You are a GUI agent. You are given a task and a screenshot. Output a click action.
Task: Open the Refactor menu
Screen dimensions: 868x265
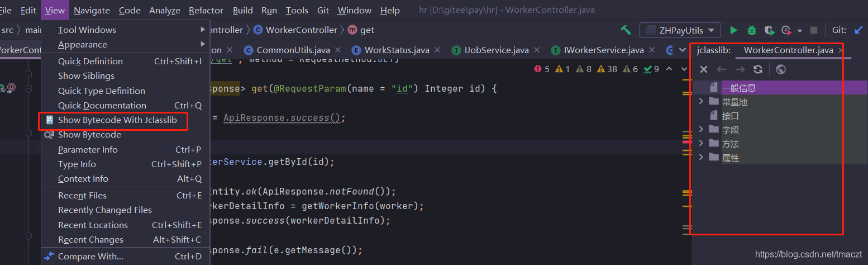pos(206,11)
